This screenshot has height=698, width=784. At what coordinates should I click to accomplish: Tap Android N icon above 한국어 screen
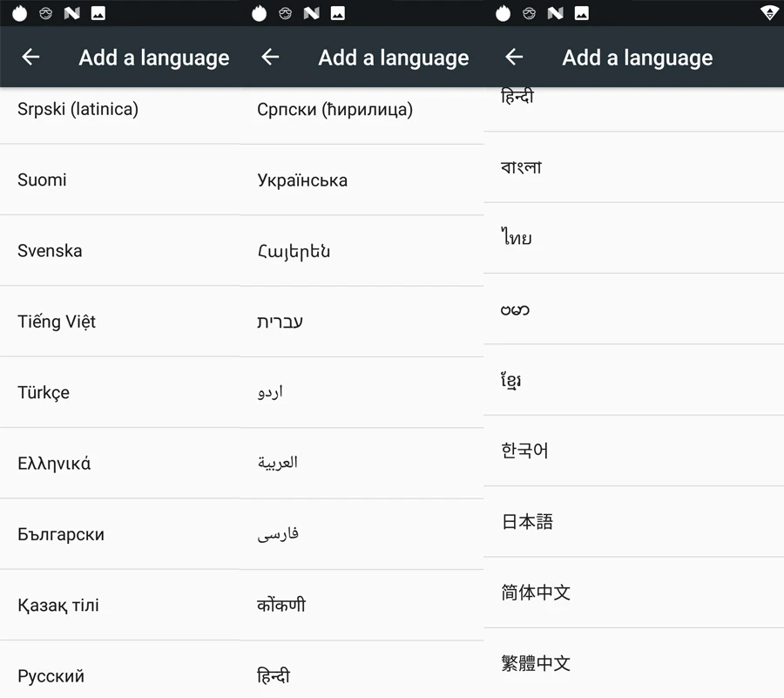pyautogui.click(x=556, y=13)
